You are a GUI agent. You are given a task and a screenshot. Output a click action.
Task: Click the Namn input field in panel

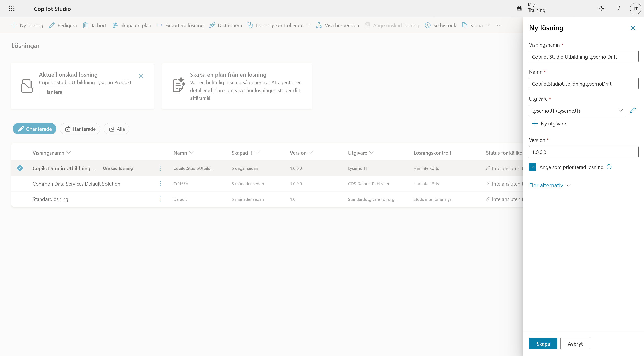(x=583, y=84)
